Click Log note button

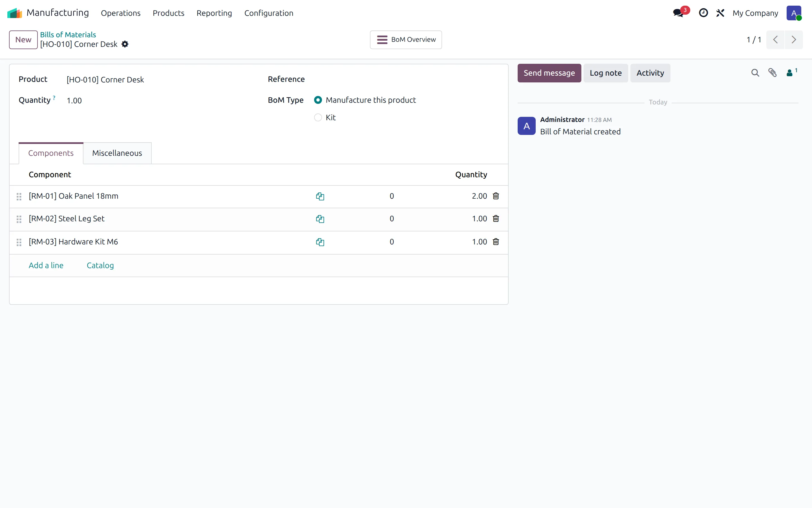605,73
